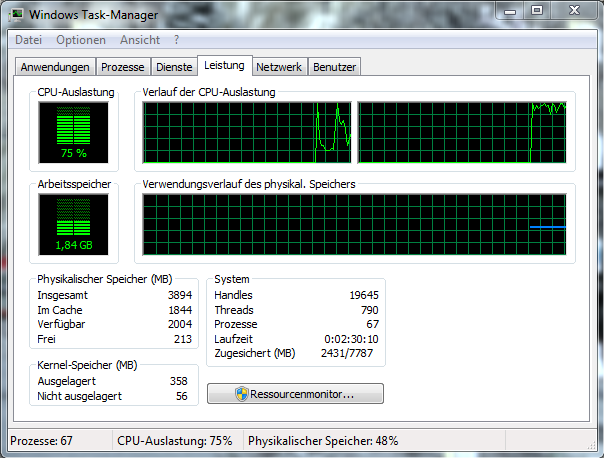Click the second CPU history graph
Screen dimensions: 604x458
pos(462,132)
